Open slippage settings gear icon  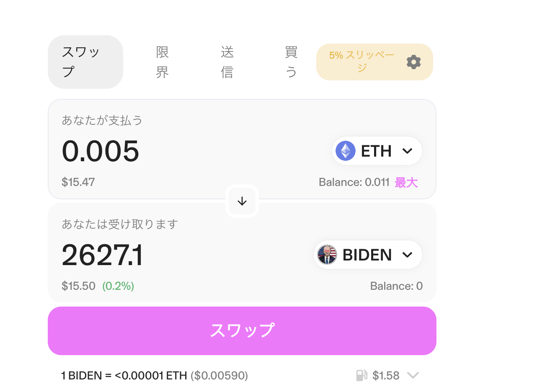(x=413, y=62)
